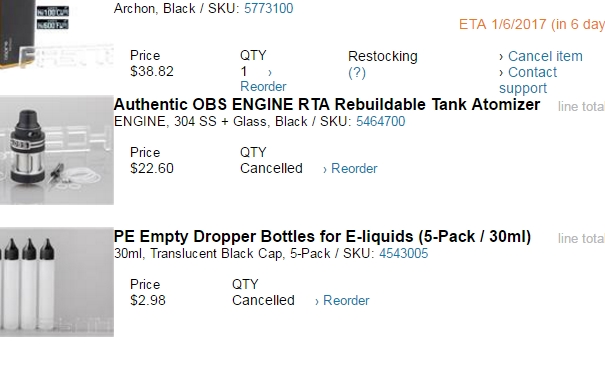The width and height of the screenshot is (605, 365).
Task: Click the arrow before OBS ENGINE Reorder
Action: coord(325,169)
